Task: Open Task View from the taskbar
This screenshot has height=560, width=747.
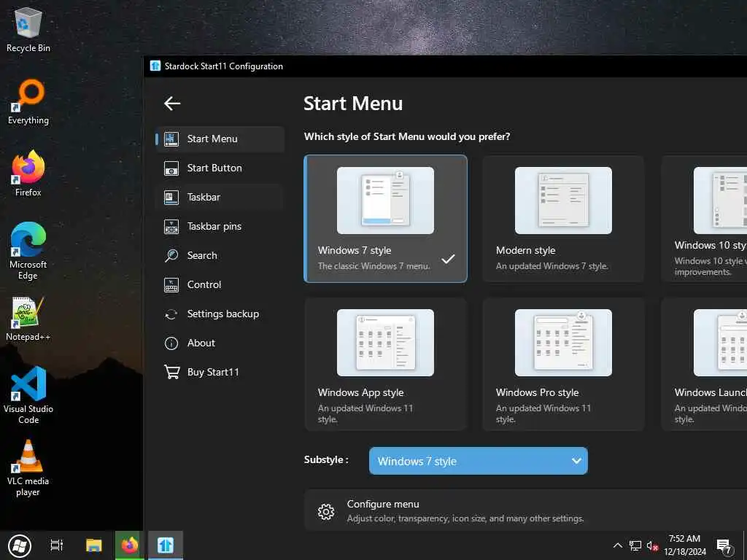Action: point(57,545)
